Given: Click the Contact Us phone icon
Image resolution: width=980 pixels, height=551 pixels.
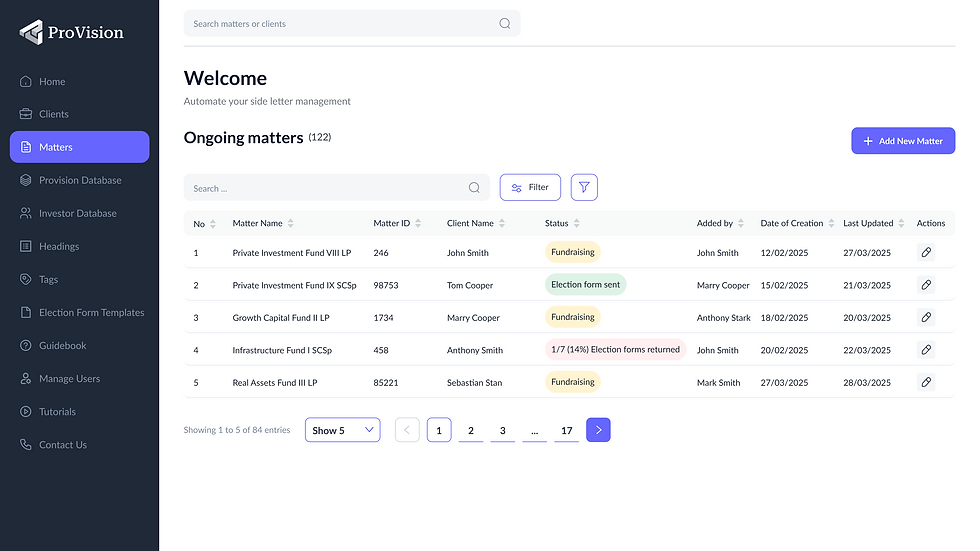Looking at the screenshot, I should pos(26,445).
